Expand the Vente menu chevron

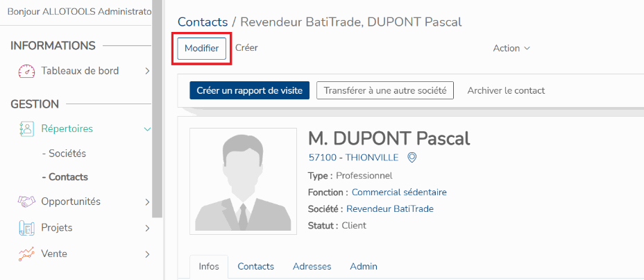point(147,254)
